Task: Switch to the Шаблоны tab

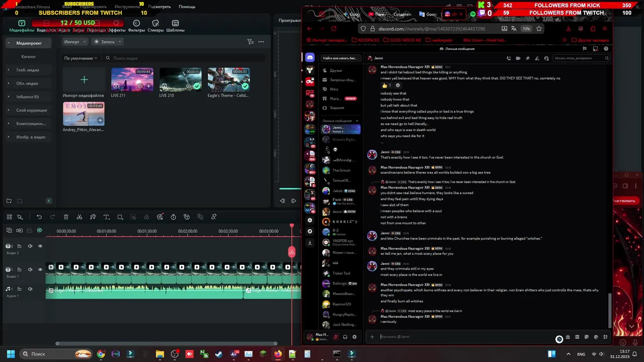Action: point(175,26)
